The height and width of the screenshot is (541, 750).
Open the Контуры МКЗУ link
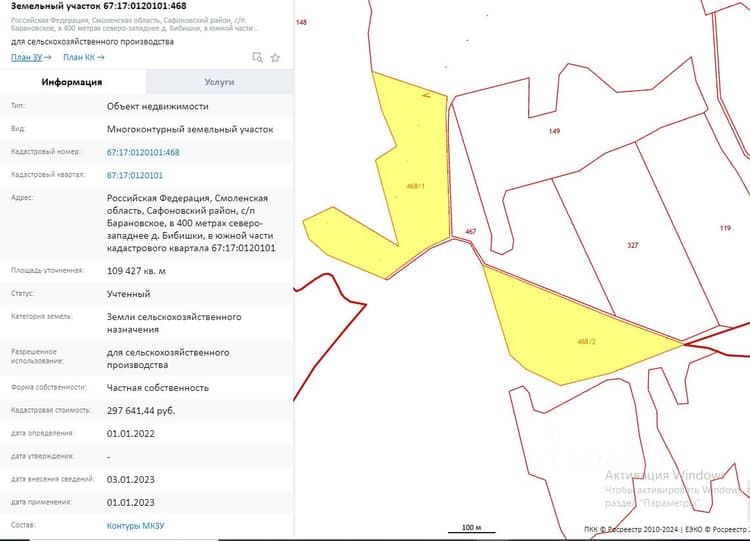(135, 525)
